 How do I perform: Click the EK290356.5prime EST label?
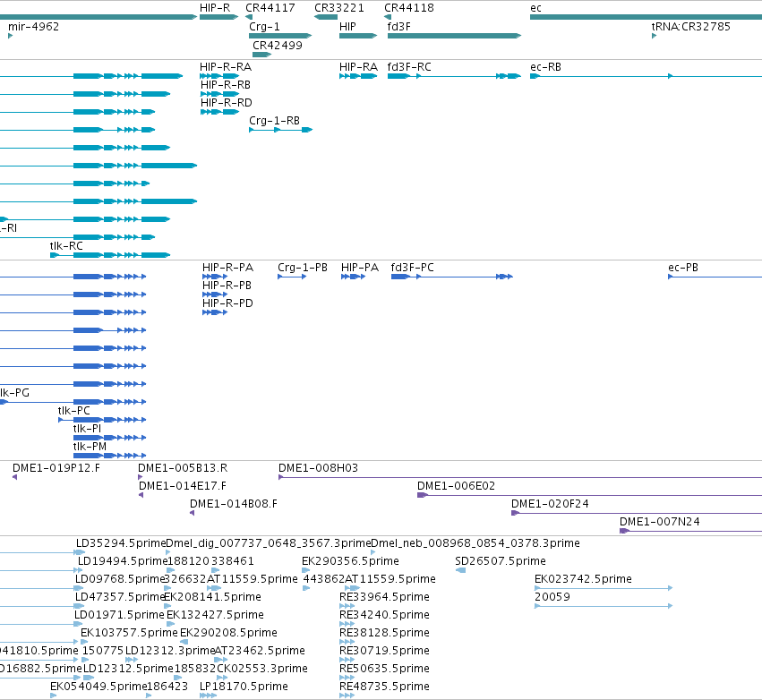click(x=350, y=561)
